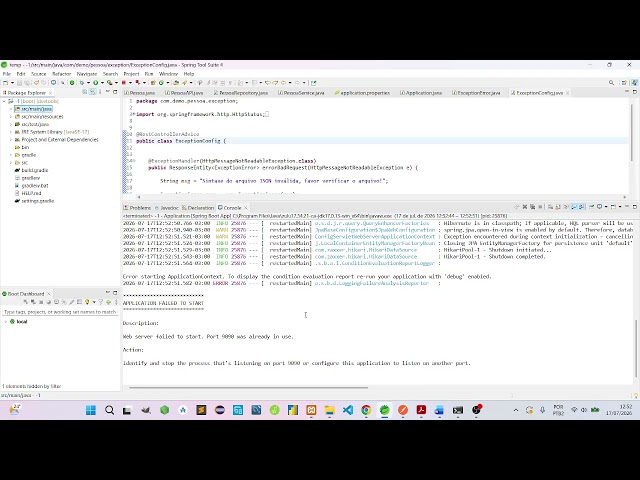Click Boot Dashboard filter tags input field
The height and width of the screenshot is (480, 640).
click(60, 312)
